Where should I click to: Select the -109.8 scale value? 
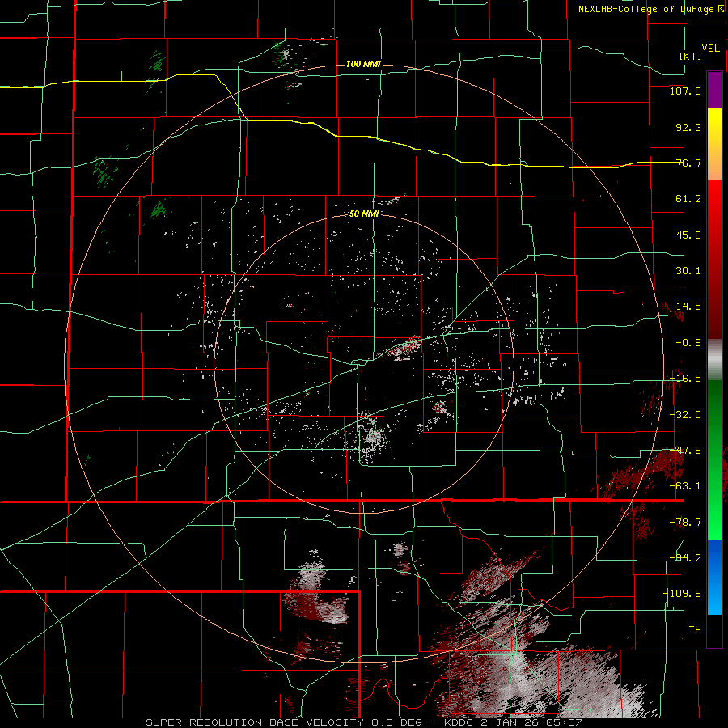[682, 594]
